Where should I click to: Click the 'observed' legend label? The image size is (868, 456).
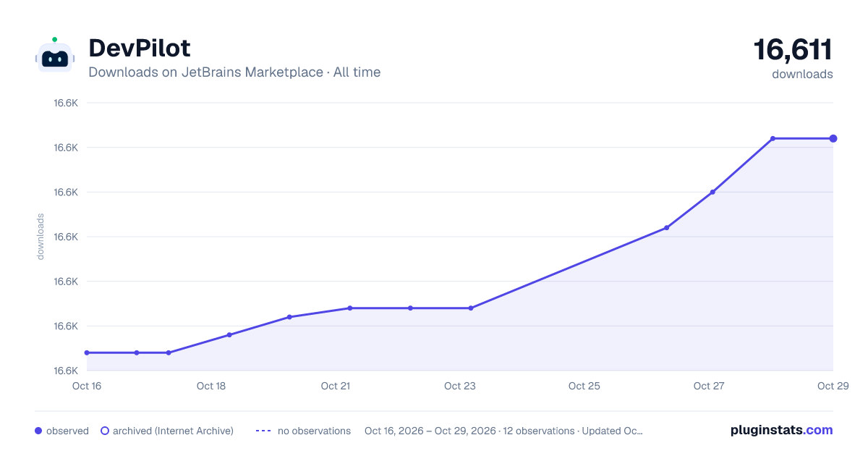[67, 431]
